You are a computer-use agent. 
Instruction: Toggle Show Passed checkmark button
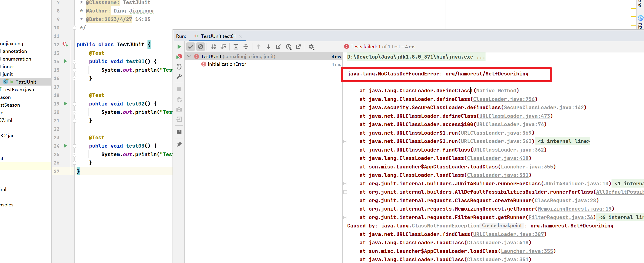[x=191, y=47]
